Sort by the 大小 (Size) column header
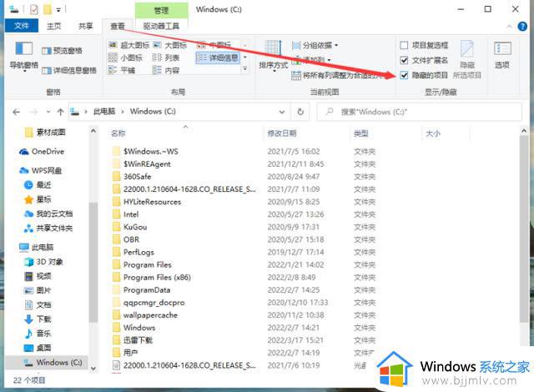The image size is (534, 392). [433, 133]
